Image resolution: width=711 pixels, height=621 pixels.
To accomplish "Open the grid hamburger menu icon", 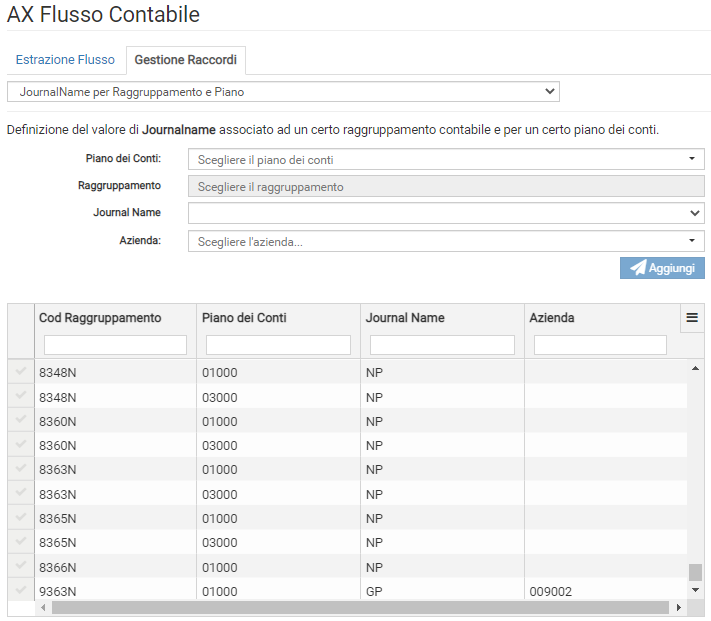I will coord(691,318).
